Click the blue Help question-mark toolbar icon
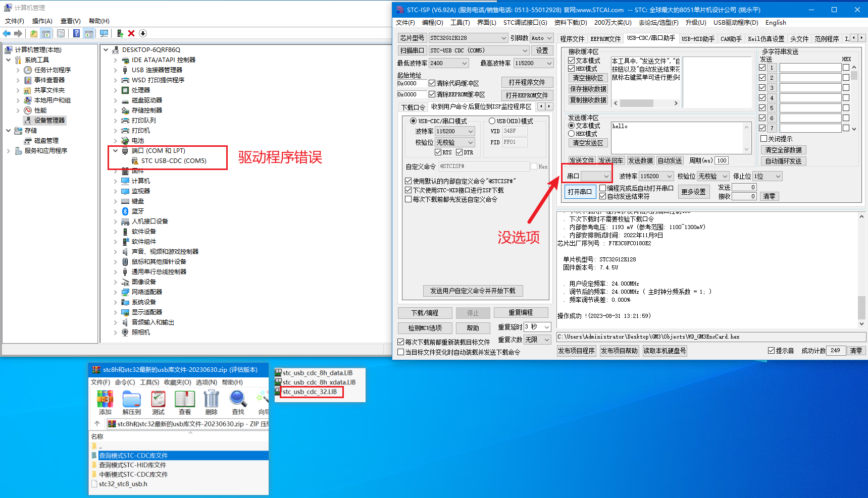 76,33
